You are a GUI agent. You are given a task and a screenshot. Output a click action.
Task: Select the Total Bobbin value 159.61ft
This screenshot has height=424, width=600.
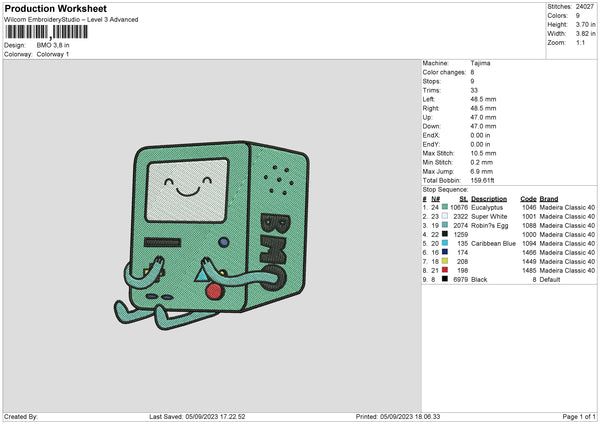pyautogui.click(x=483, y=180)
